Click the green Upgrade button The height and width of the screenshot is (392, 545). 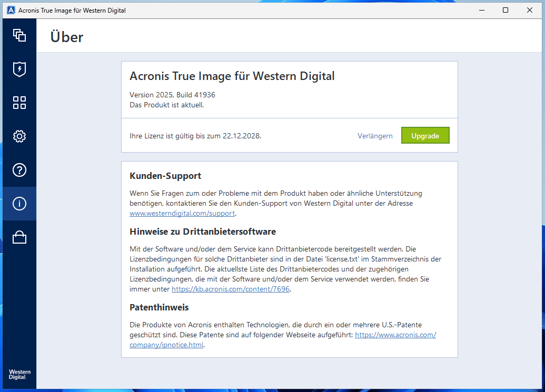click(x=425, y=135)
